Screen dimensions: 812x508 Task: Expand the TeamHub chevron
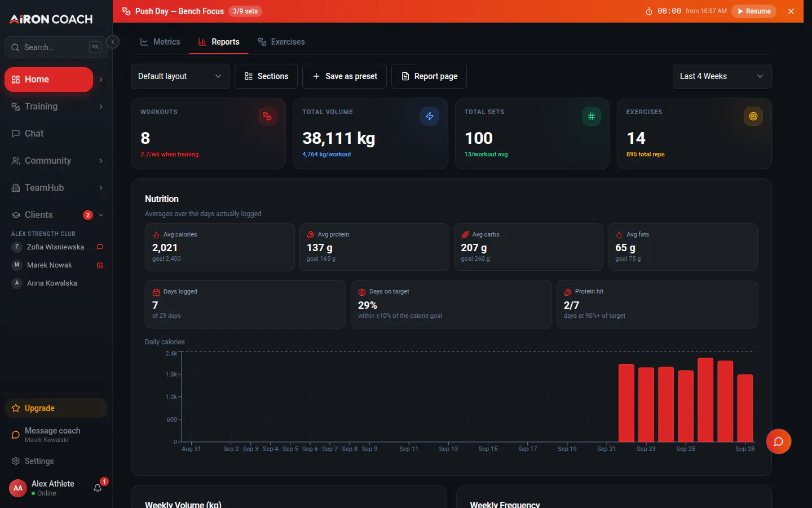click(x=101, y=188)
